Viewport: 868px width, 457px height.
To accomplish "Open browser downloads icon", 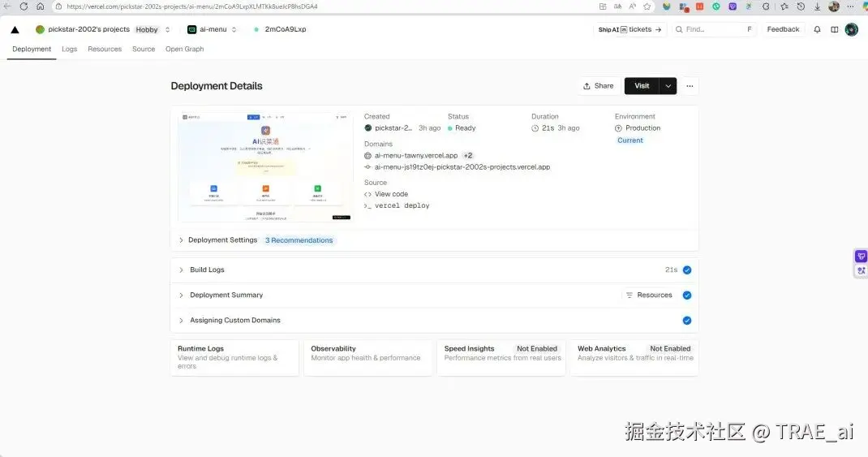I will [x=817, y=6].
